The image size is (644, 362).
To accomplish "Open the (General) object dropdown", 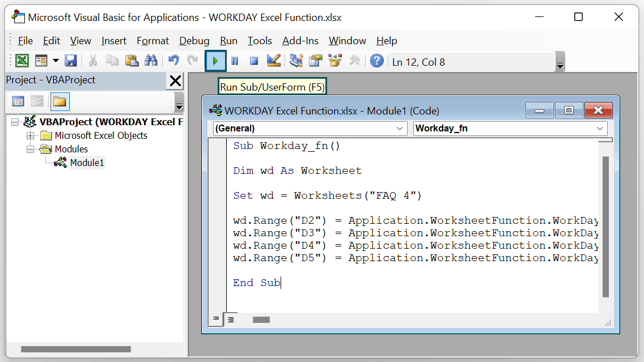I will coord(400,129).
